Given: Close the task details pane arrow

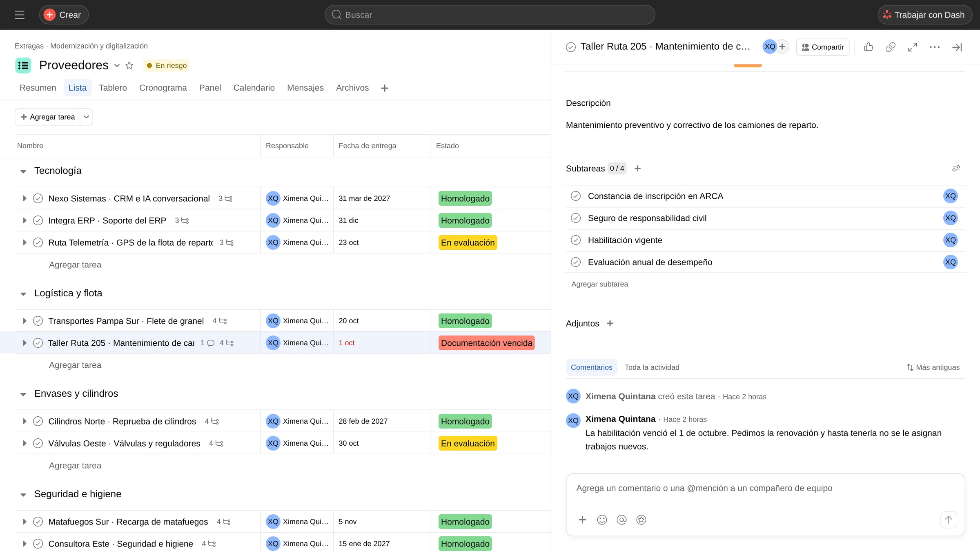Looking at the screenshot, I should pyautogui.click(x=957, y=47).
